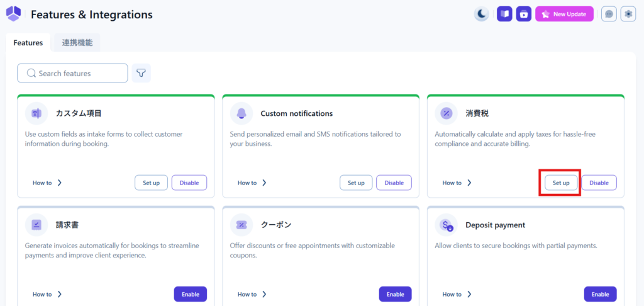Toggle dark mode with the moon icon
This screenshot has height=306, width=644.
(x=481, y=14)
